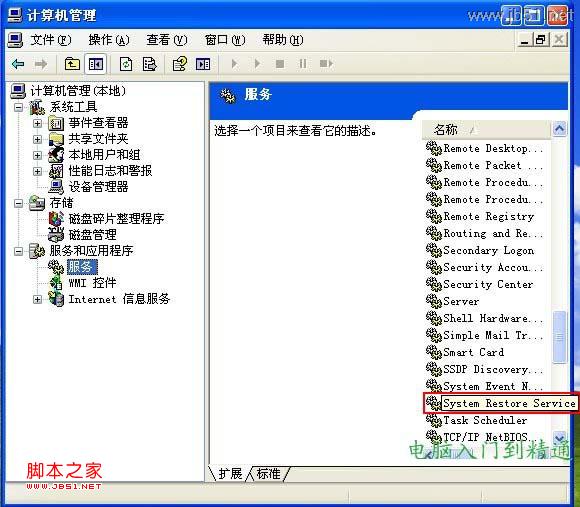Click the Event Viewer (事件查看器) icon
Image resolution: width=580 pixels, height=507 pixels.
(x=56, y=123)
